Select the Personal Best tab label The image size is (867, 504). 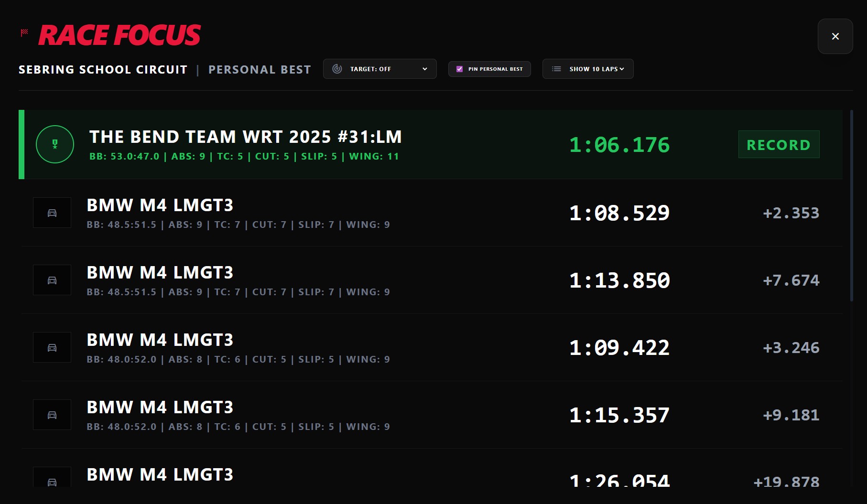(260, 70)
